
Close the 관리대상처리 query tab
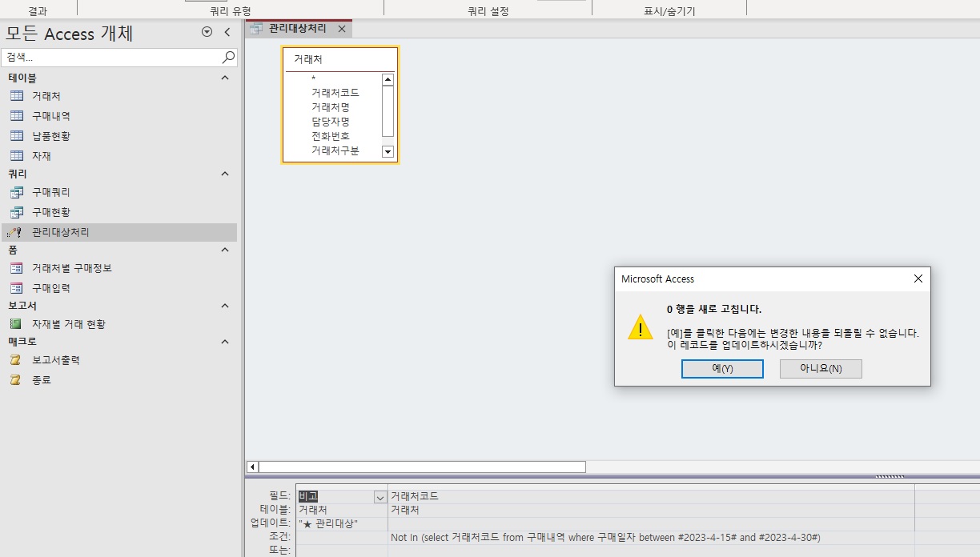pyautogui.click(x=342, y=29)
